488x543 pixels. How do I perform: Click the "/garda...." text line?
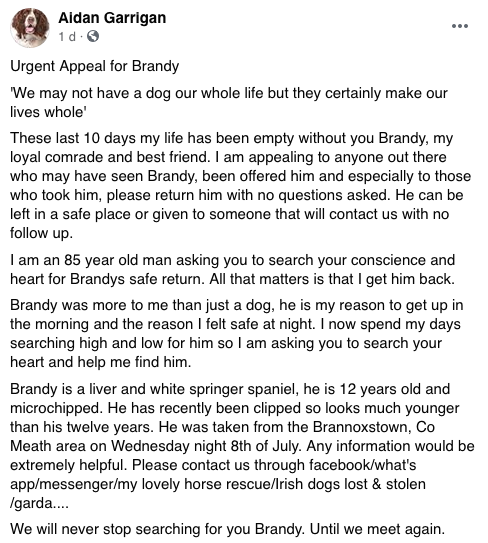click(x=39, y=503)
